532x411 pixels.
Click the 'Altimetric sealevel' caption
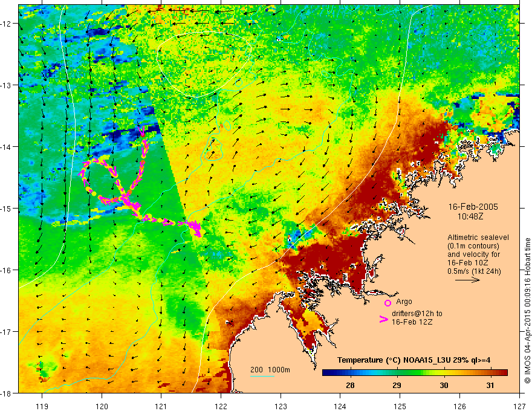pos(478,238)
